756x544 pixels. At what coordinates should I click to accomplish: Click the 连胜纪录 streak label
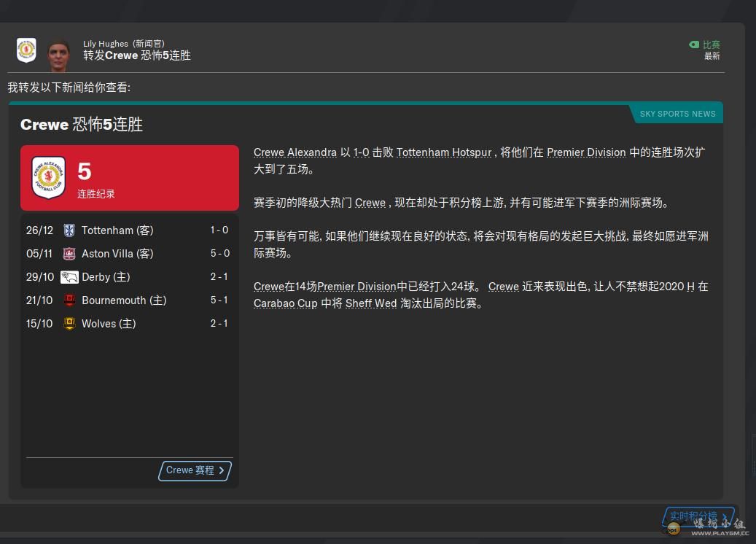pyautogui.click(x=96, y=194)
